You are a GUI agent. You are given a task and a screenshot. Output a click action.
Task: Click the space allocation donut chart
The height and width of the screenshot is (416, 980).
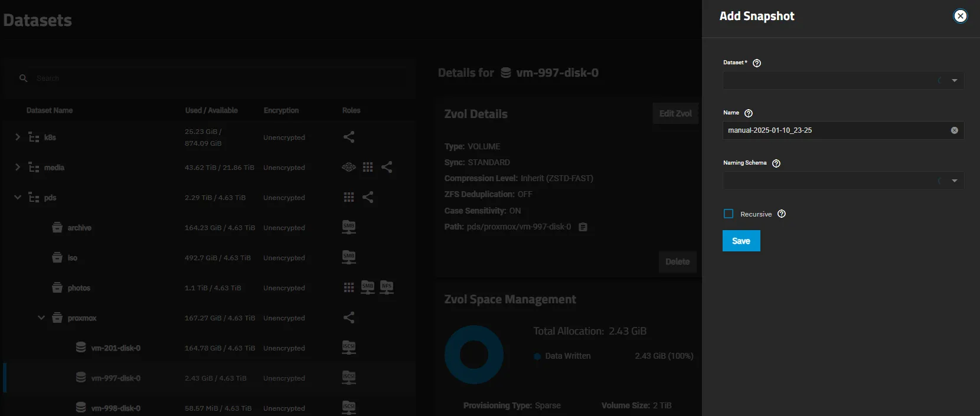[x=474, y=355]
